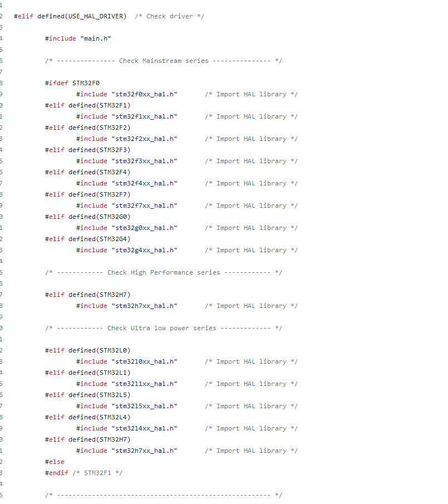The width and height of the screenshot is (448, 504).
Task: Select the string "stm32f3xx_hal.h"
Action: click(144, 161)
